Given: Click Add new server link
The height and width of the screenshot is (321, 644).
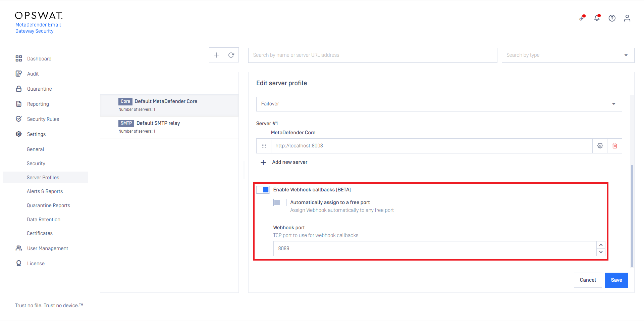Looking at the screenshot, I should tap(290, 162).
